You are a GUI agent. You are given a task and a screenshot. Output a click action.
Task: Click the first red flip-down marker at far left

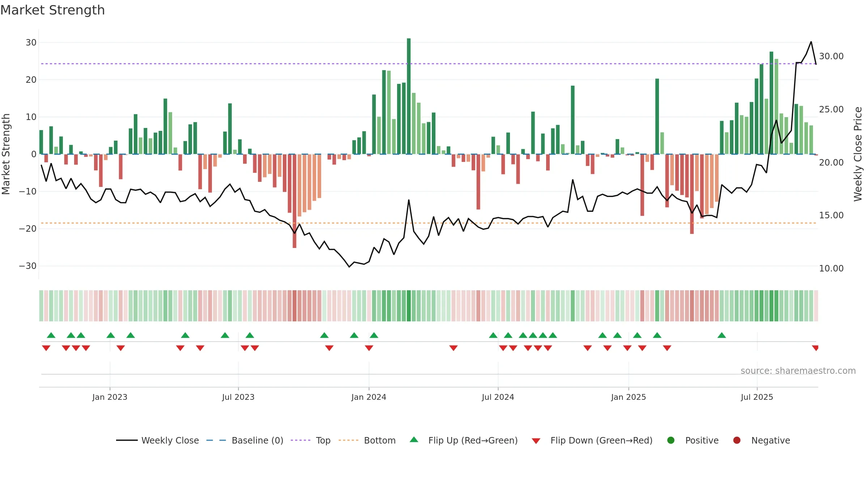[x=46, y=348]
